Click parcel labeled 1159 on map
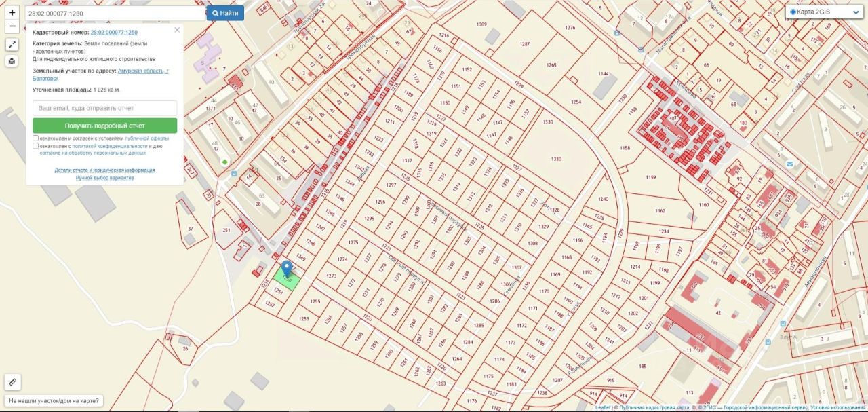 (x=651, y=177)
